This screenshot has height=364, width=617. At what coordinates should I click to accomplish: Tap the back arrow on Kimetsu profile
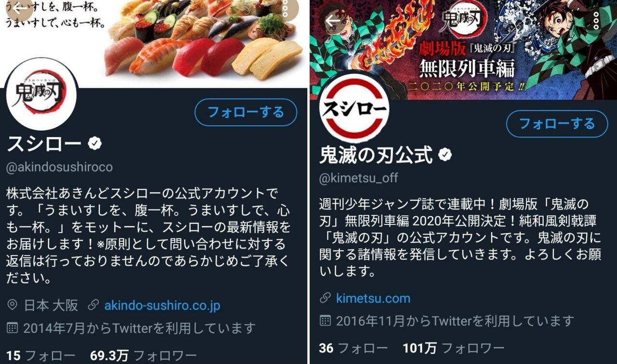pyautogui.click(x=334, y=20)
